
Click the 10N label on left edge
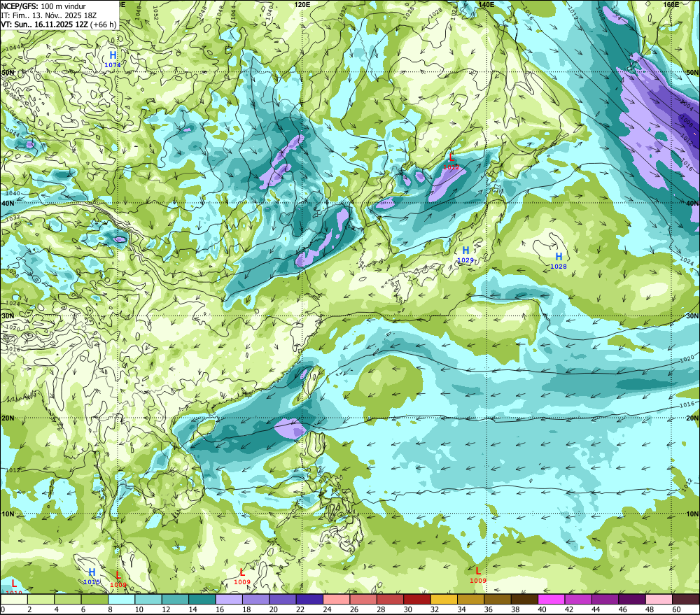7,514
